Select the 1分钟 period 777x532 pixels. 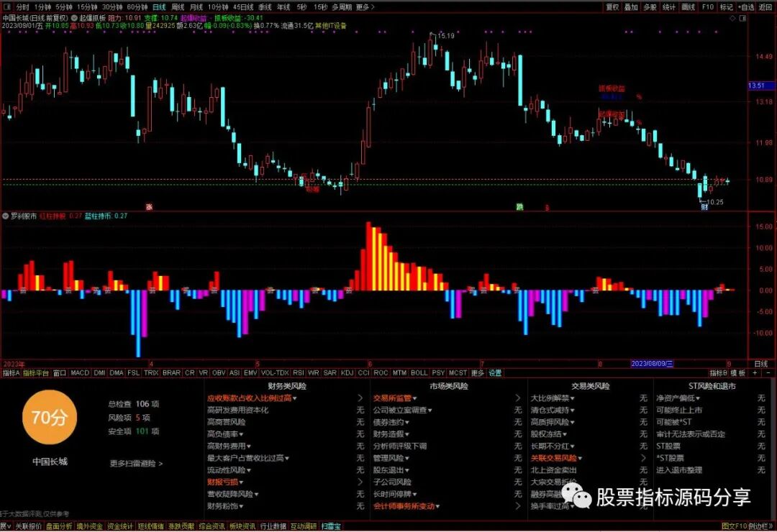coord(42,7)
